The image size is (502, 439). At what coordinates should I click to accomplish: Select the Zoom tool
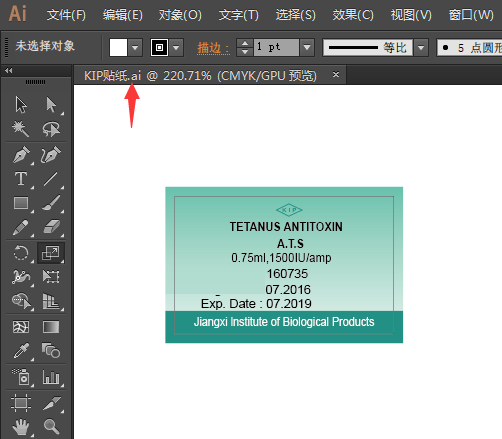51,426
